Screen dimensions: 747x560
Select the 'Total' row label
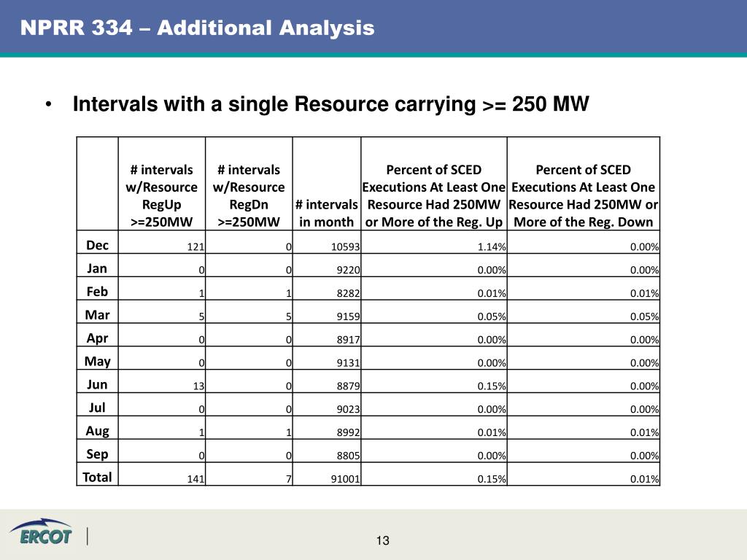(97, 477)
